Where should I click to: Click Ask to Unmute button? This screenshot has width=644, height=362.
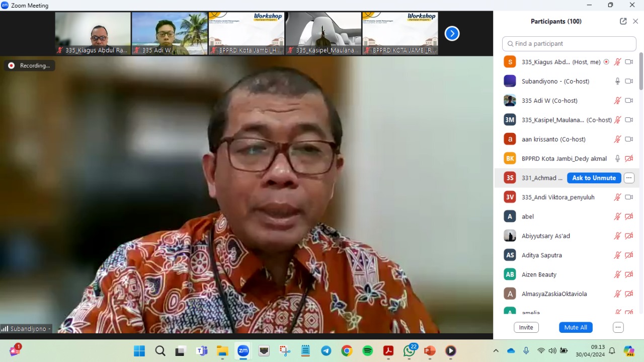click(594, 178)
